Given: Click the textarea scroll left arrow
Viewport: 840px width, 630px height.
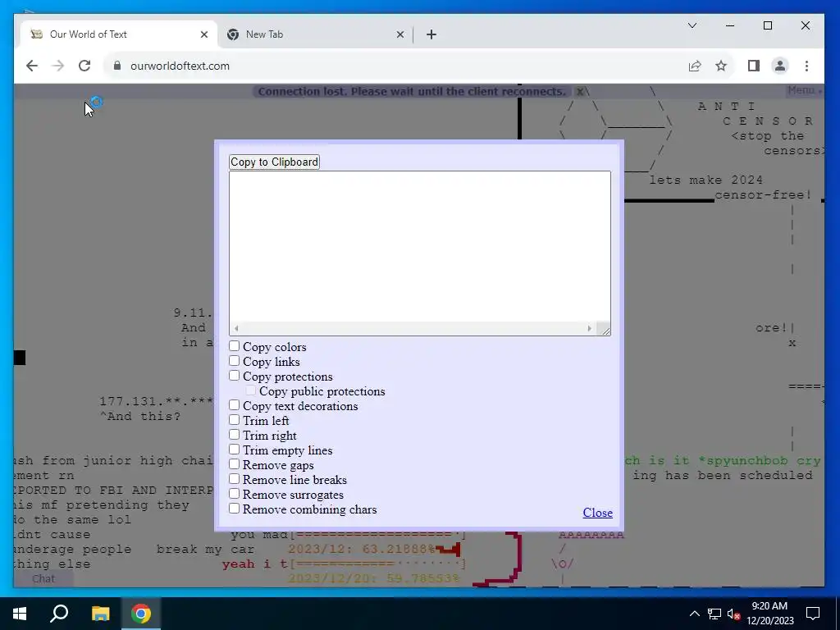Looking at the screenshot, I should pyautogui.click(x=236, y=328).
